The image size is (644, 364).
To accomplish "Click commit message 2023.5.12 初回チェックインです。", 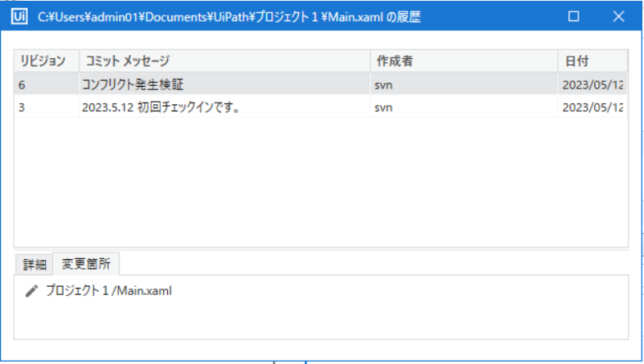I will [161, 107].
